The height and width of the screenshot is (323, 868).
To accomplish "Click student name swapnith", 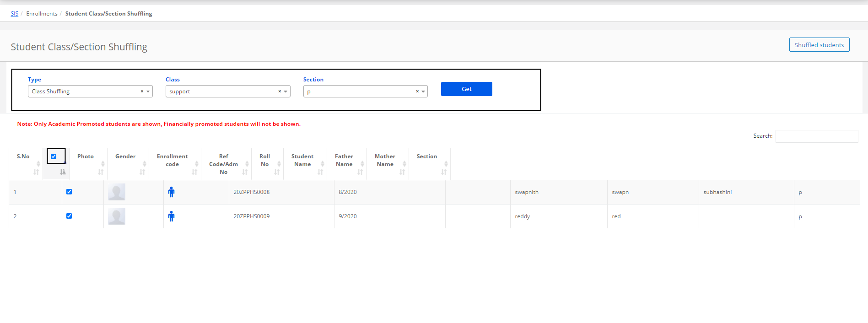I will click(527, 192).
